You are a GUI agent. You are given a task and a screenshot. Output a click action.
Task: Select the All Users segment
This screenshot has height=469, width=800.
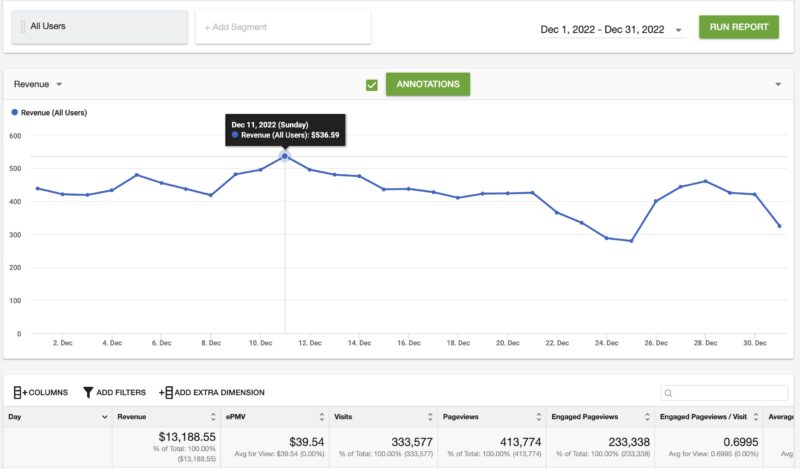[x=100, y=27]
